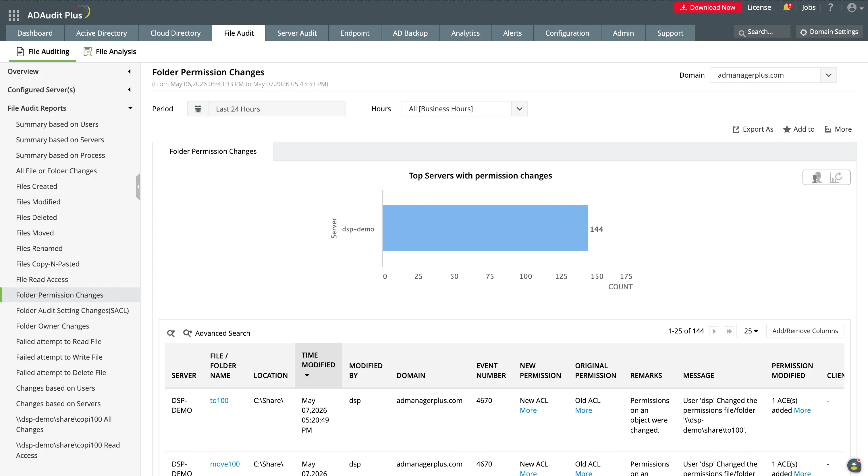Switch chart to top users view icon
Viewport: 868px width, 476px height.
click(817, 177)
